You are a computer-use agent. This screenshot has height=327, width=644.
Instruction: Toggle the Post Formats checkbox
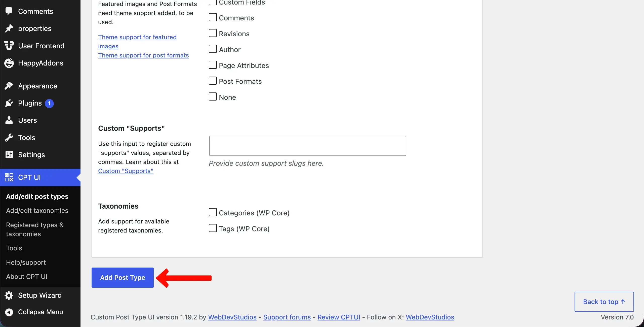[x=213, y=81]
